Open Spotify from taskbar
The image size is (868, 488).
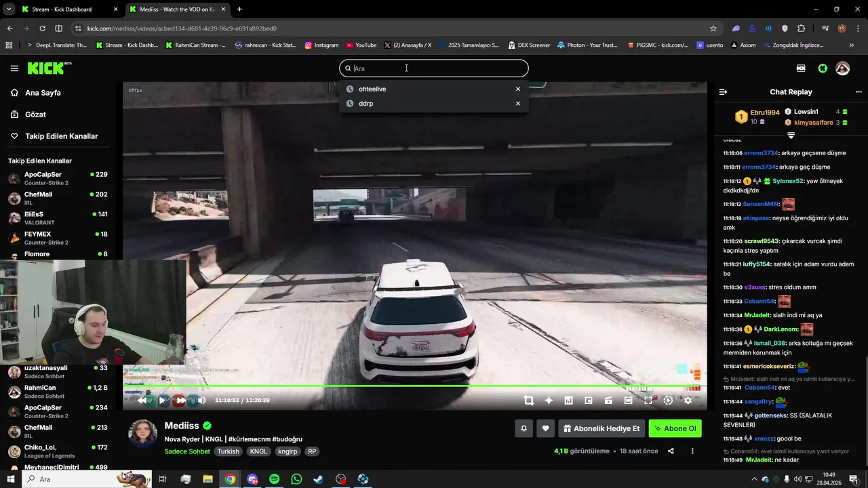pyautogui.click(x=274, y=479)
